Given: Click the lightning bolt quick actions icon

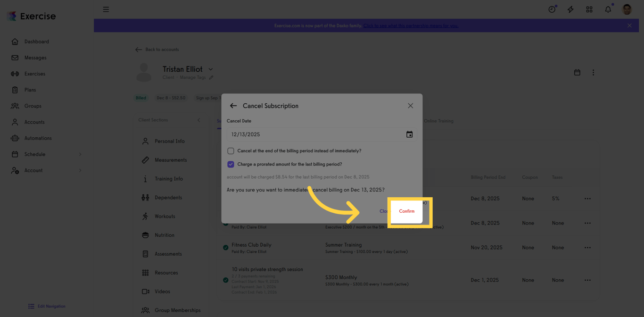Looking at the screenshot, I should click(x=570, y=9).
